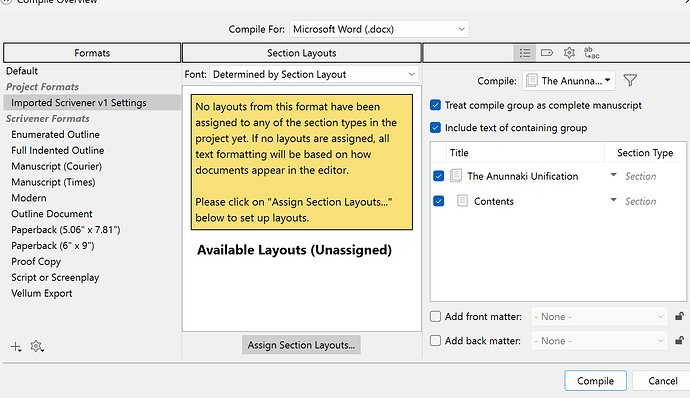
Task: Open the formats gear menu icon
Action: coord(37,346)
